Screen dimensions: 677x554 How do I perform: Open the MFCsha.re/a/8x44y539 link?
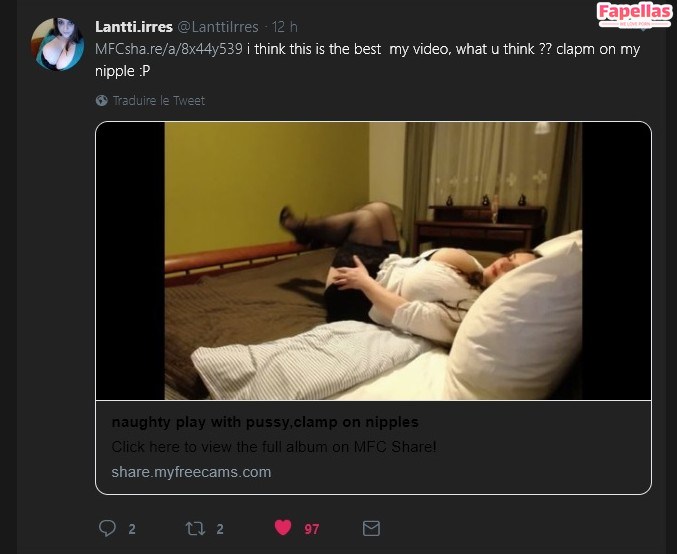point(168,49)
